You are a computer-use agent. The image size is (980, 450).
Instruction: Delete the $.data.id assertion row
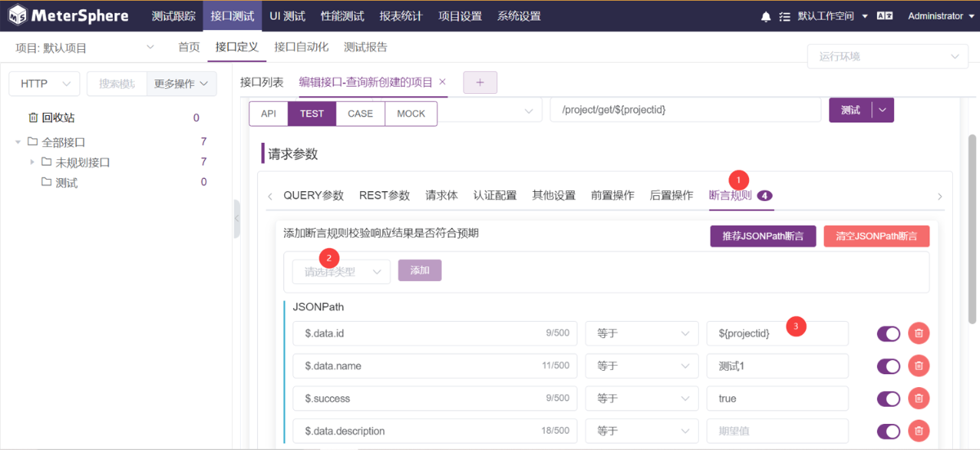coord(919,333)
